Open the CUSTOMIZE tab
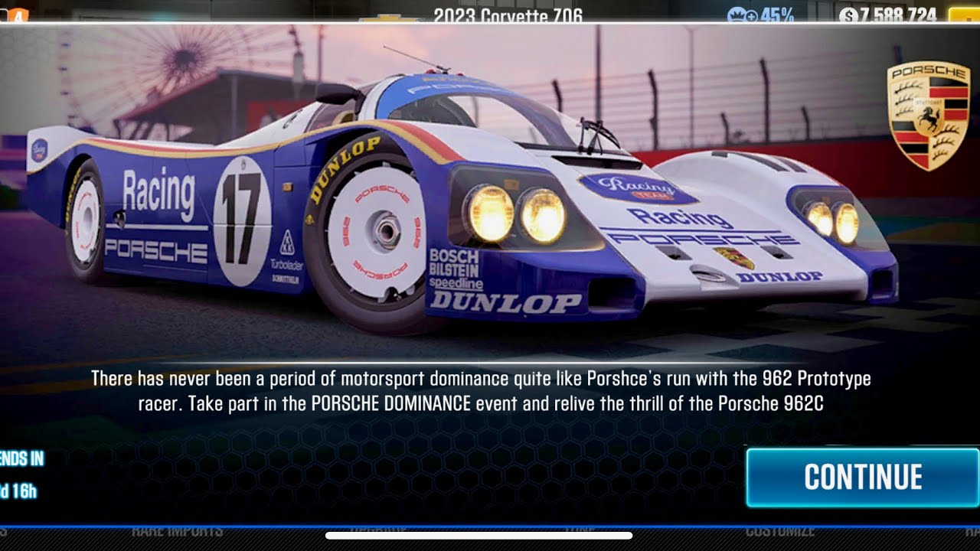980x551 pixels. pyautogui.click(x=779, y=530)
